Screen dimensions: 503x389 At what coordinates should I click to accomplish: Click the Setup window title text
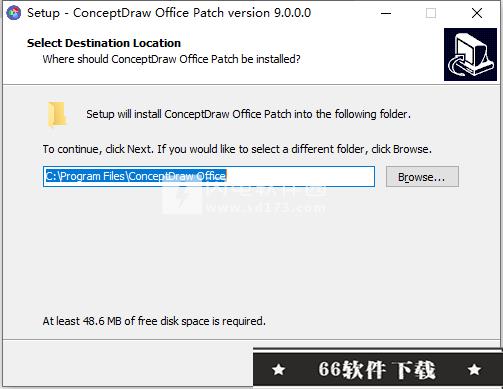169,13
